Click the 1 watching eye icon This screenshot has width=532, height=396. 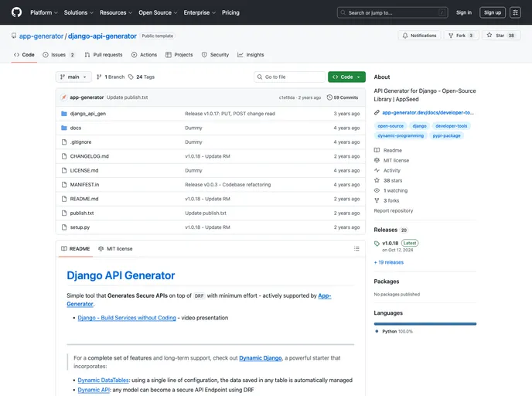(377, 191)
